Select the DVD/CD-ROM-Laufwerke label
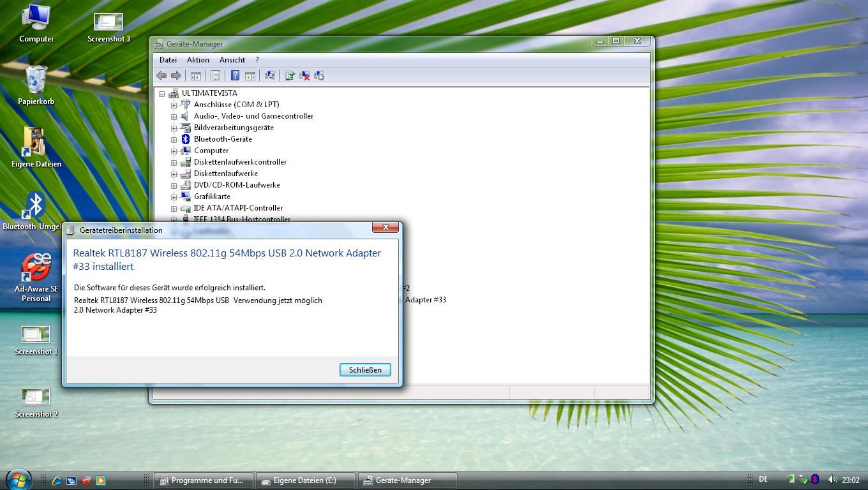The height and width of the screenshot is (490, 868). (x=237, y=185)
